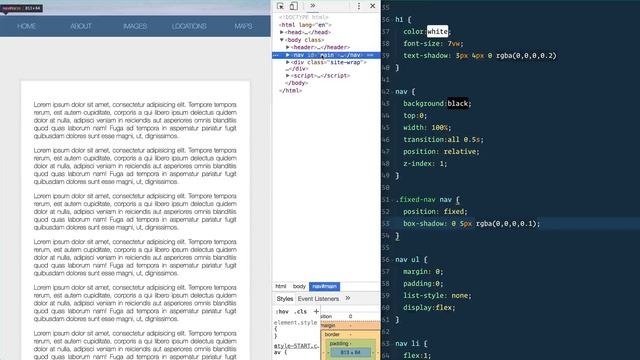The width and height of the screenshot is (640, 360).
Task: Click the box model border label
Action: (332, 334)
